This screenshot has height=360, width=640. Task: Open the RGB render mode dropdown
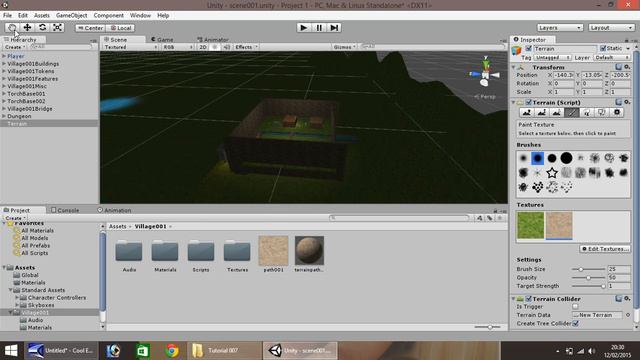click(178, 47)
